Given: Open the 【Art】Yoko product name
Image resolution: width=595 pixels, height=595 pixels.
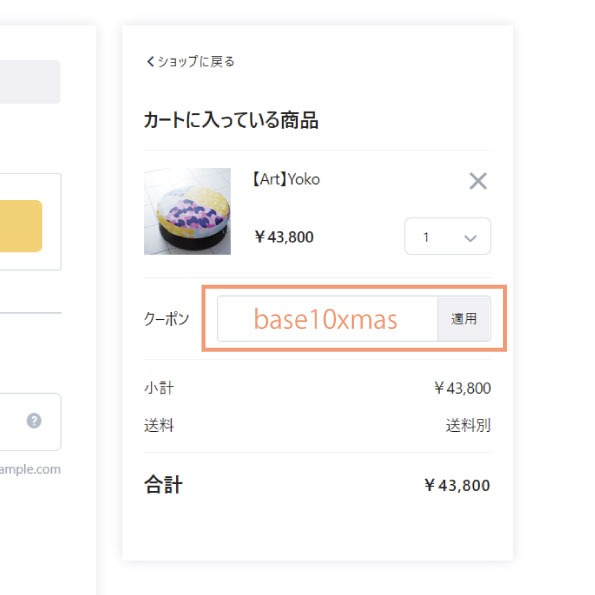Looking at the screenshot, I should tap(286, 179).
